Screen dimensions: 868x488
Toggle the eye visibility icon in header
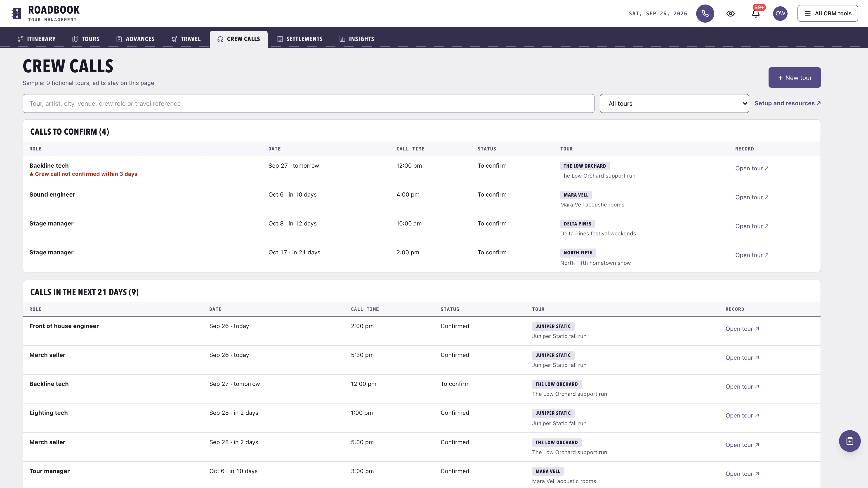click(x=730, y=14)
